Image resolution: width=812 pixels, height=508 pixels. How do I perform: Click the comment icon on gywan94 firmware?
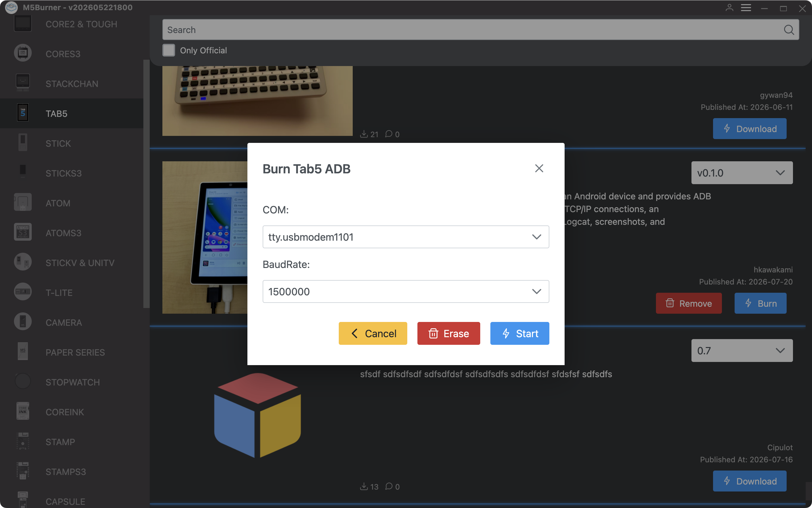389,134
